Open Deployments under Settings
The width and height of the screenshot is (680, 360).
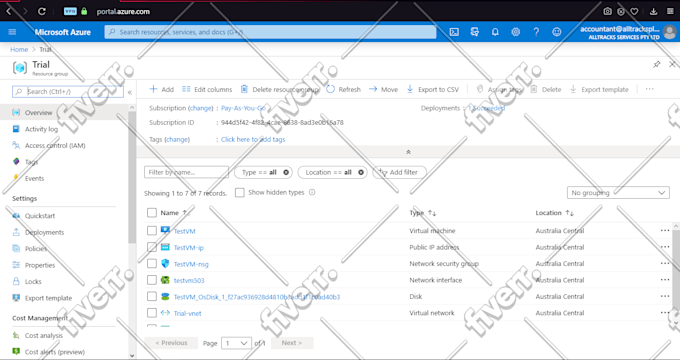pos(44,232)
